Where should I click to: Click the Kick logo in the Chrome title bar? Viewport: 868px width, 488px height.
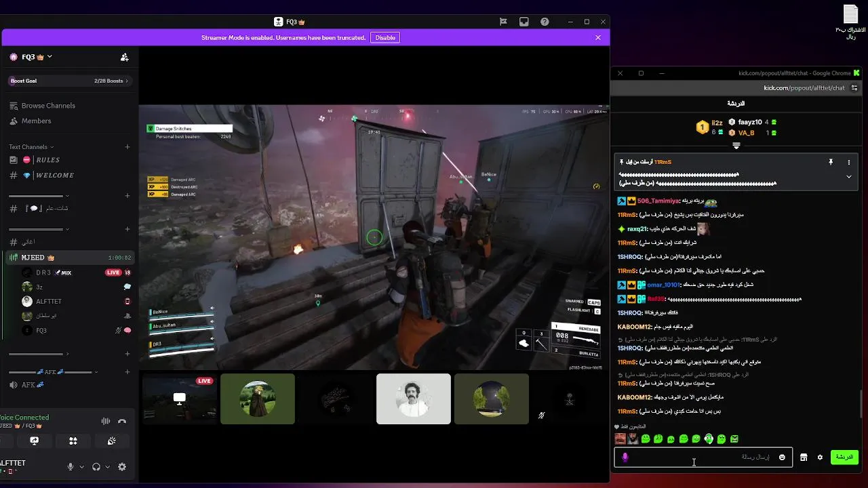point(856,73)
